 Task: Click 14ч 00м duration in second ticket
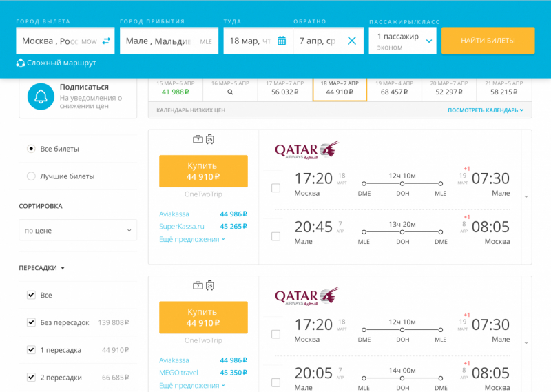click(402, 371)
